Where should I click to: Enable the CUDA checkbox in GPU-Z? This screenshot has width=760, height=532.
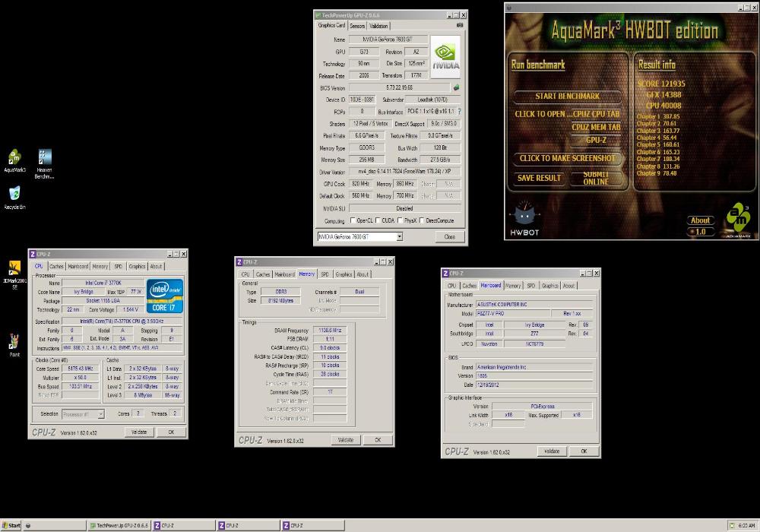coord(378,220)
